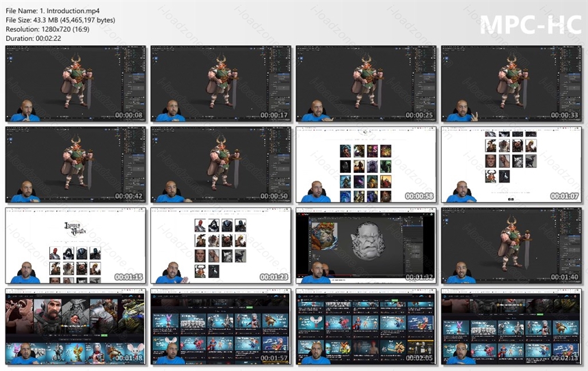This screenshot has height=371, width=588.
Task: Click the MPC-HC logo text
Action: pyautogui.click(x=531, y=25)
